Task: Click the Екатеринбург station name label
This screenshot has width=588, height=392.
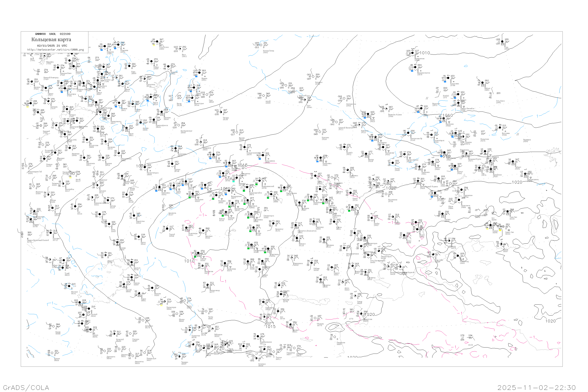Action: click(x=186, y=131)
